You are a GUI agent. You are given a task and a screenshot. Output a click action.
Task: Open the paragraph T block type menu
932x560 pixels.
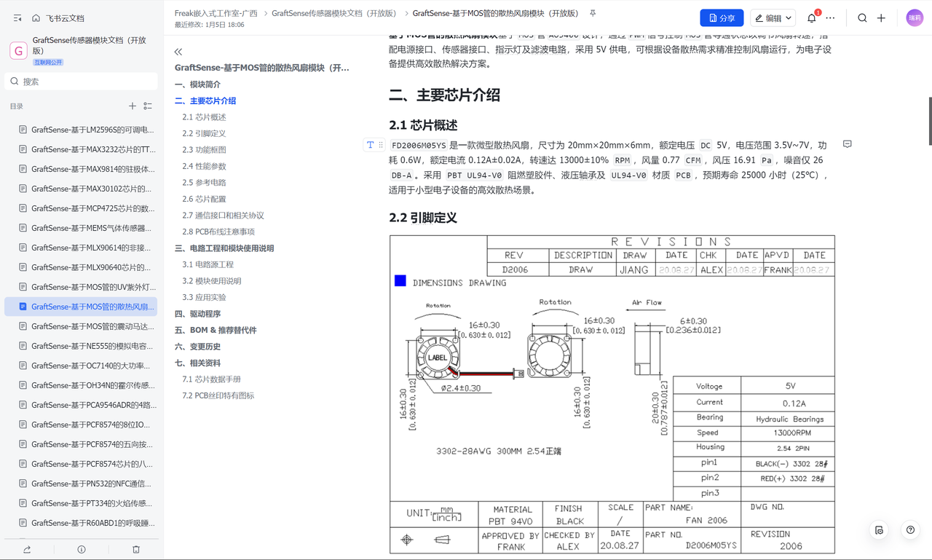click(x=370, y=145)
